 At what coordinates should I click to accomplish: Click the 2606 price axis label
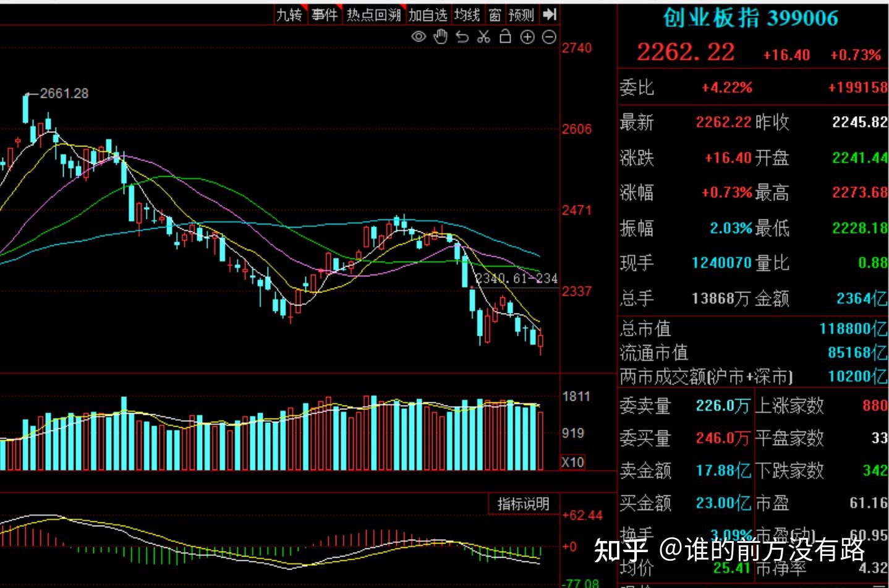coord(577,129)
